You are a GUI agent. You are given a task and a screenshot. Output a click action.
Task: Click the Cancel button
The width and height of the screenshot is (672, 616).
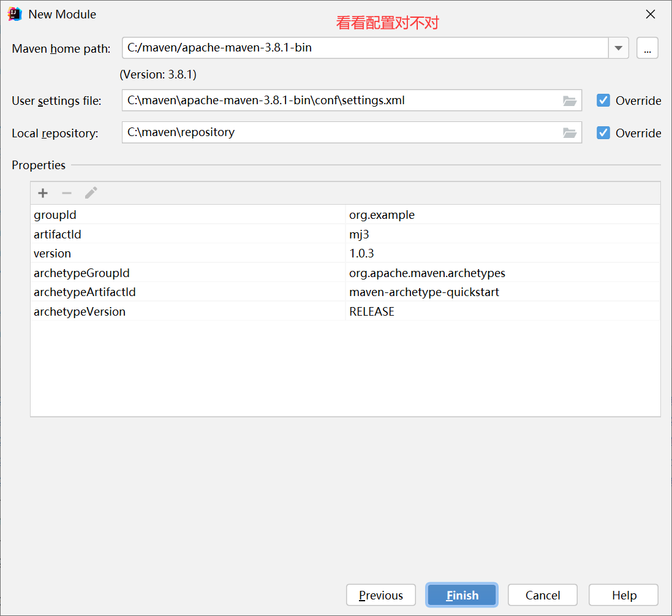pyautogui.click(x=543, y=595)
